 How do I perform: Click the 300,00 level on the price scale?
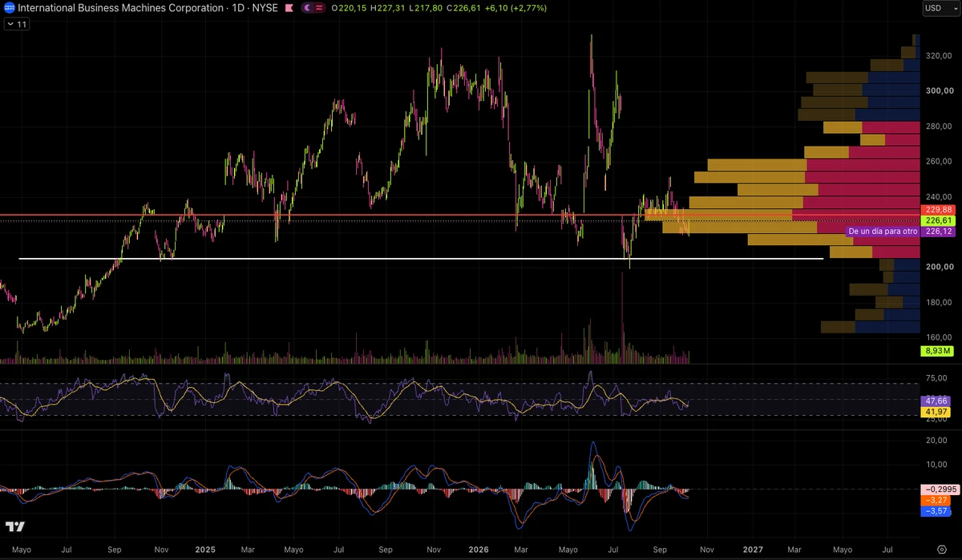pos(938,91)
